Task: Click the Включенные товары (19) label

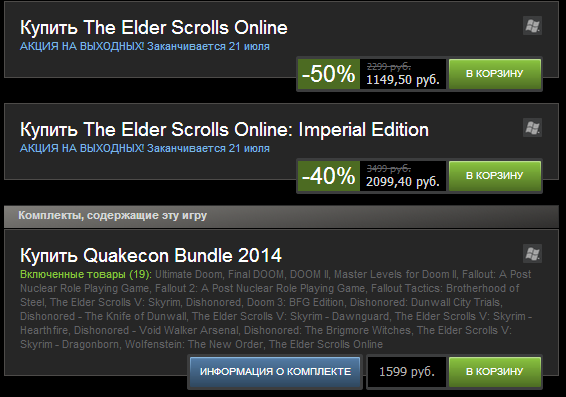Action: pyautogui.click(x=86, y=274)
